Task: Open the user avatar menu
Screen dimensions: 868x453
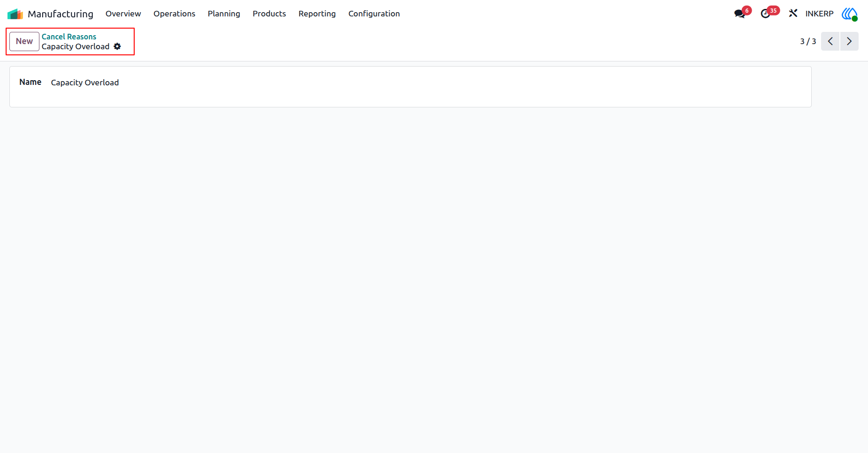Action: pos(850,14)
